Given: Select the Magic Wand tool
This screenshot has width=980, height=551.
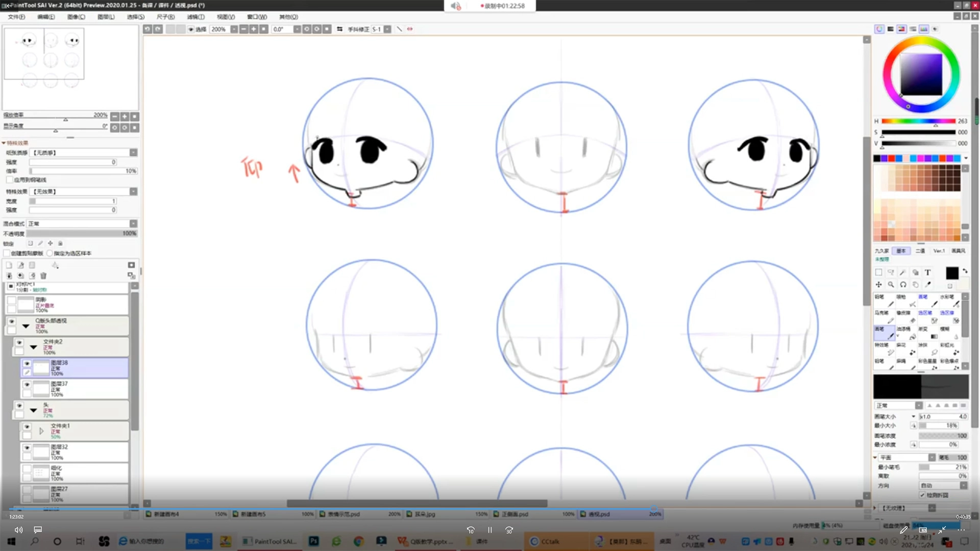Looking at the screenshot, I should (x=902, y=272).
